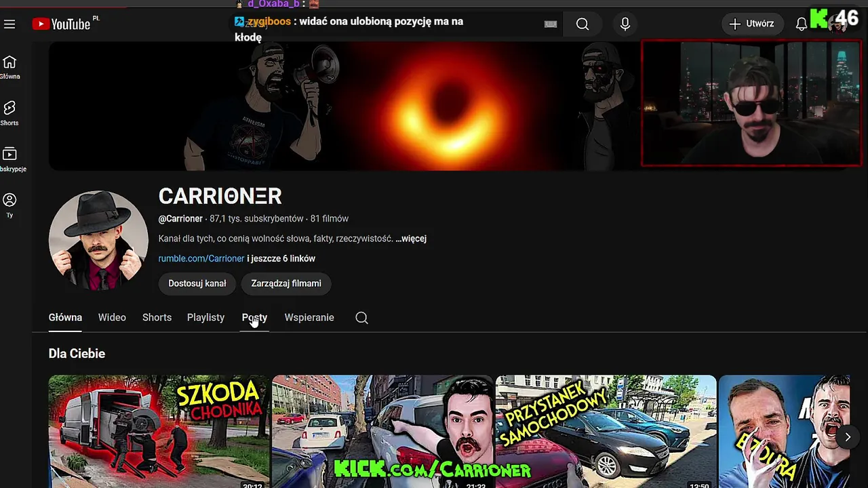Expand channel description with ...więcej
Screen dimensions: 868x488
click(411, 239)
